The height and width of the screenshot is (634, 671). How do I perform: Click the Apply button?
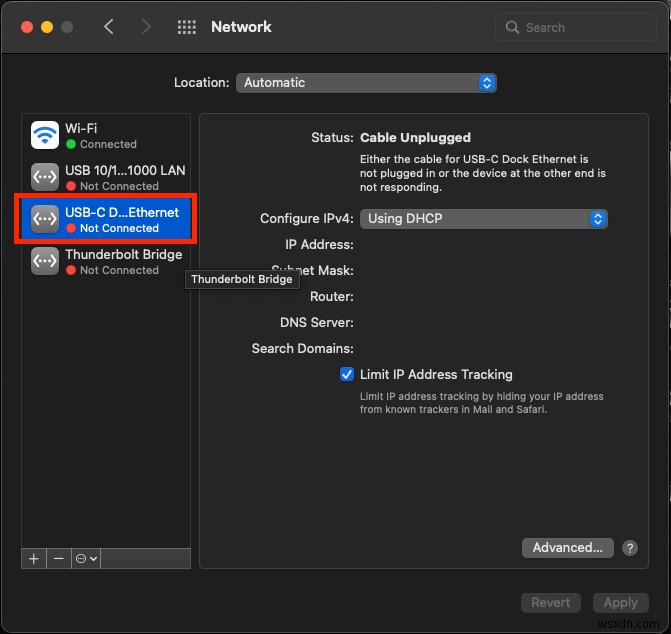[621, 603]
